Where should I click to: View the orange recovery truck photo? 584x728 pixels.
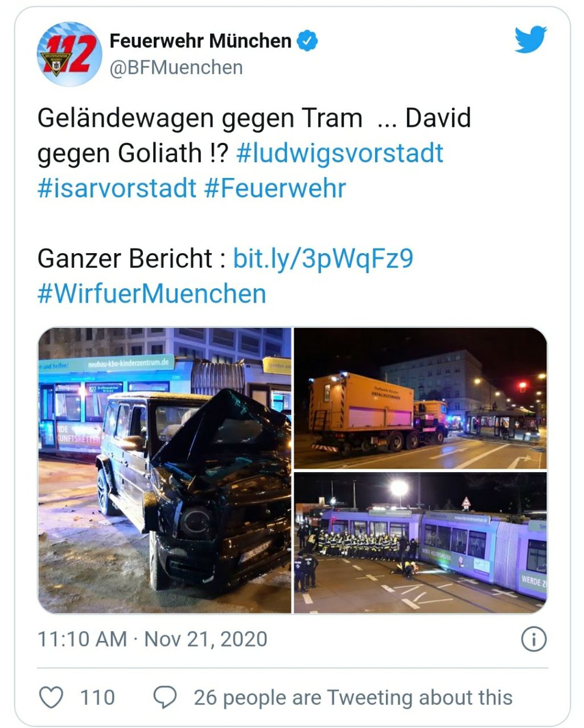pos(420,398)
